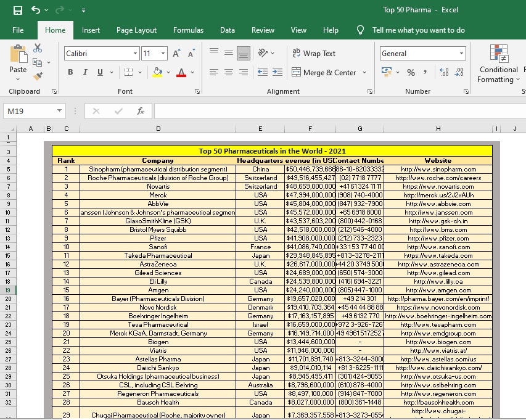Expand the underline style options
The image size is (526, 420).
point(112,72)
